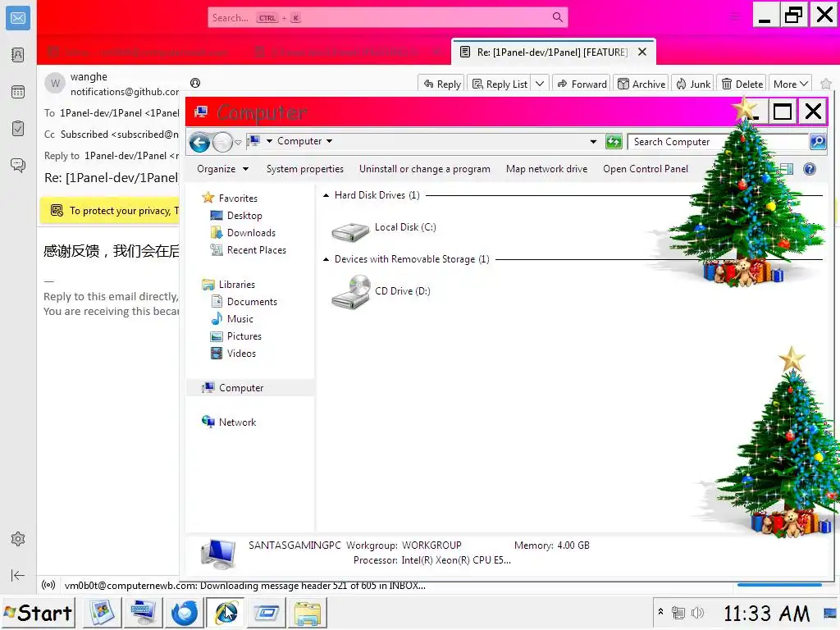Click the connection status icon in Thunderbird status bar

(x=48, y=585)
